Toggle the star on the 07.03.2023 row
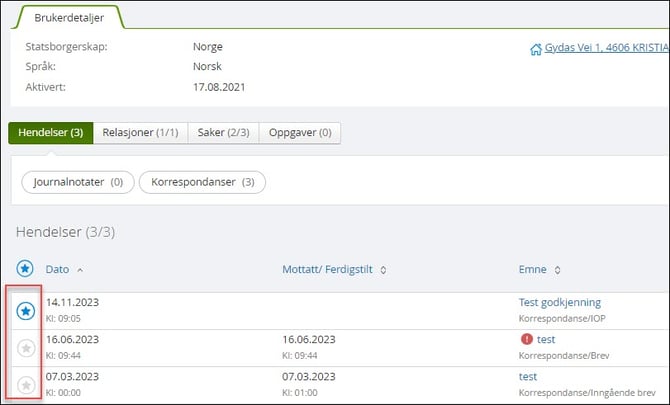 tap(26, 385)
